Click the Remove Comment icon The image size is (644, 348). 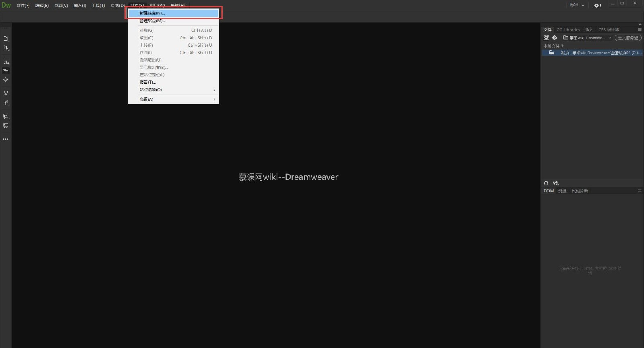click(6, 126)
